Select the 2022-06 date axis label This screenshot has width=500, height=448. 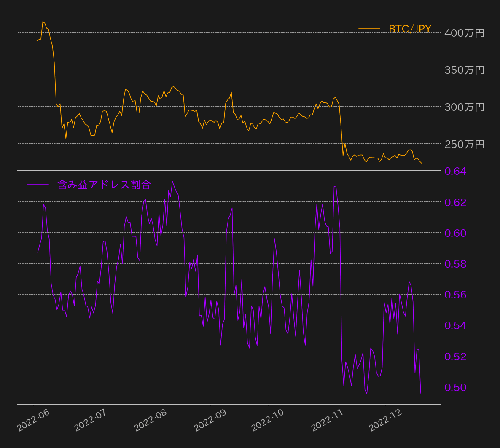click(x=33, y=420)
